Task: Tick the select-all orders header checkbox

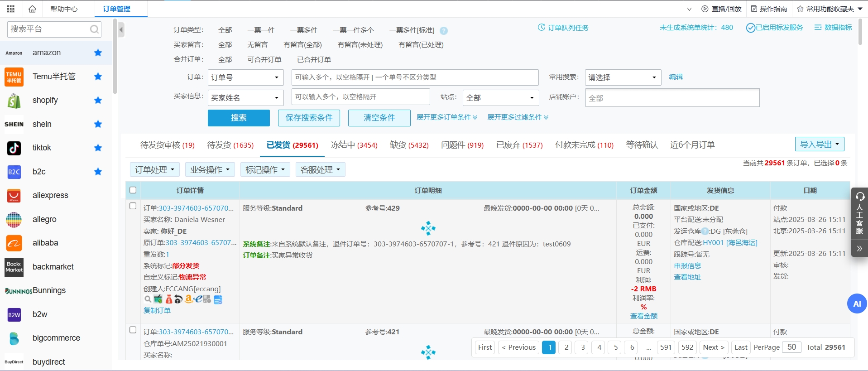Action: 133,190
